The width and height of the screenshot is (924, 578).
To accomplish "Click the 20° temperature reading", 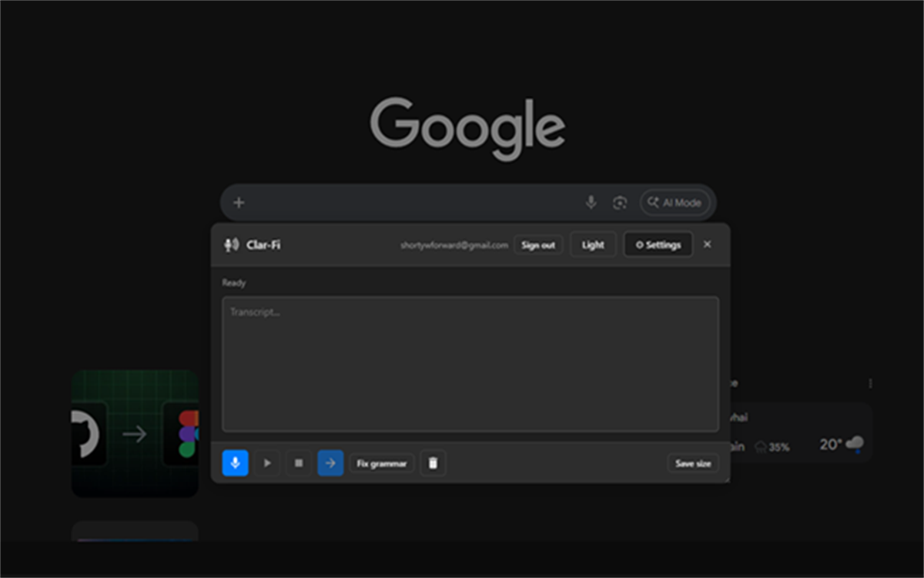I will tap(831, 444).
